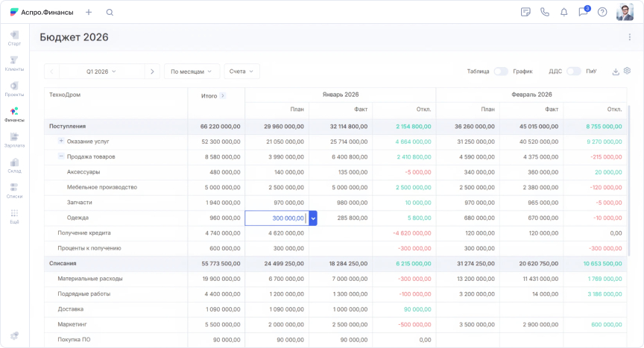Open the search magnifier icon in header

coord(110,12)
